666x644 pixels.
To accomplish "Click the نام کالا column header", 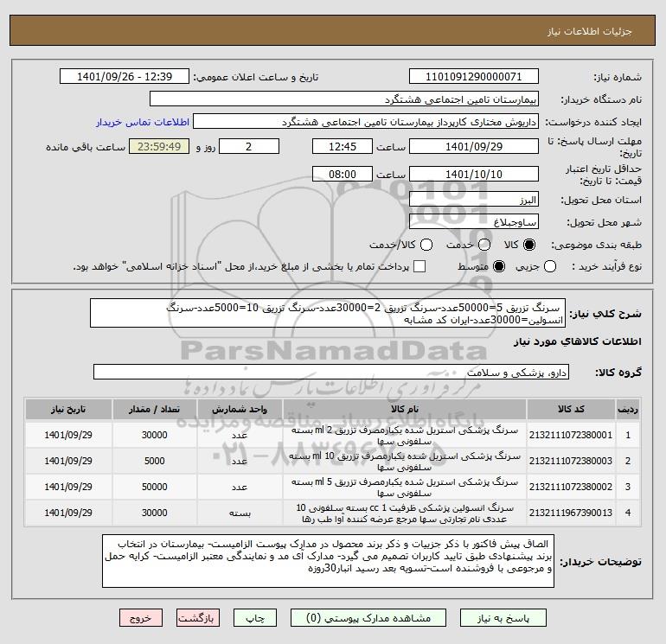I will 405,409.
